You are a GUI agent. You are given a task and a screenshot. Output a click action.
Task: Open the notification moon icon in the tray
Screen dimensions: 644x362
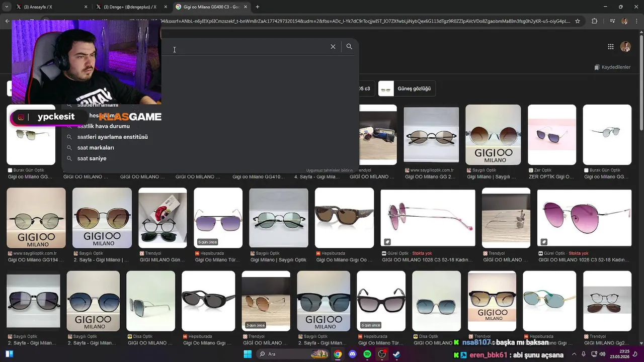tap(635, 354)
